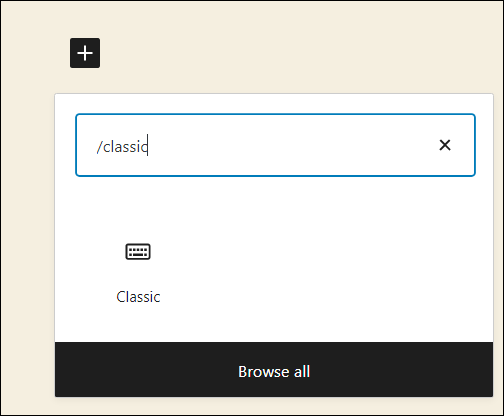Expand full block library via Browse all

coord(274,369)
